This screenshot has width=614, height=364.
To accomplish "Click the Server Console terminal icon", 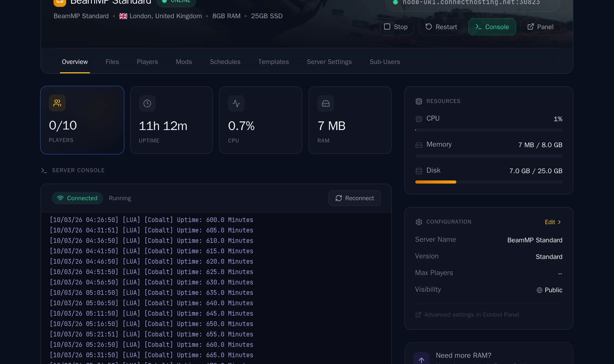I will pos(44,170).
